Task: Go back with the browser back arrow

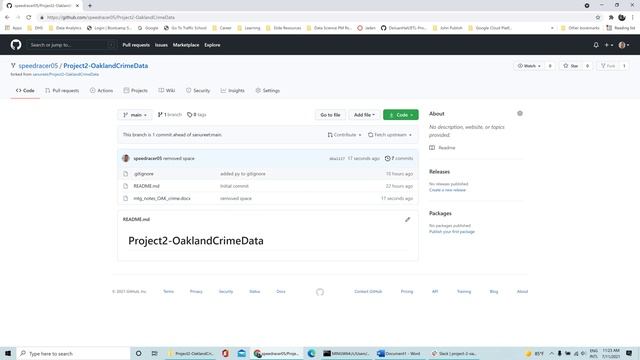Action: click(x=7, y=17)
